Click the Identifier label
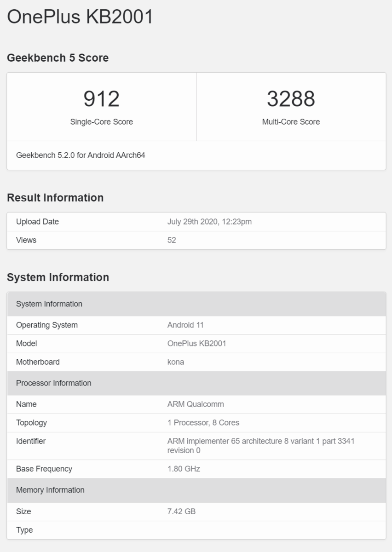This screenshot has height=552, width=392. (31, 441)
